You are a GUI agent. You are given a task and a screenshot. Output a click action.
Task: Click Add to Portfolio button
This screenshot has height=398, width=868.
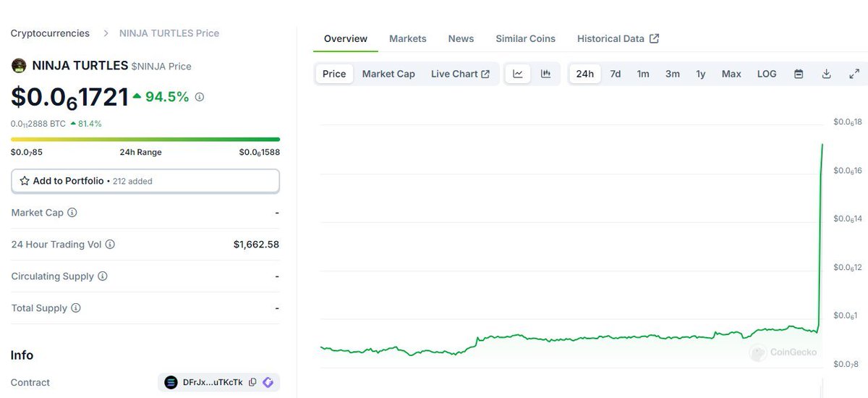click(x=145, y=181)
